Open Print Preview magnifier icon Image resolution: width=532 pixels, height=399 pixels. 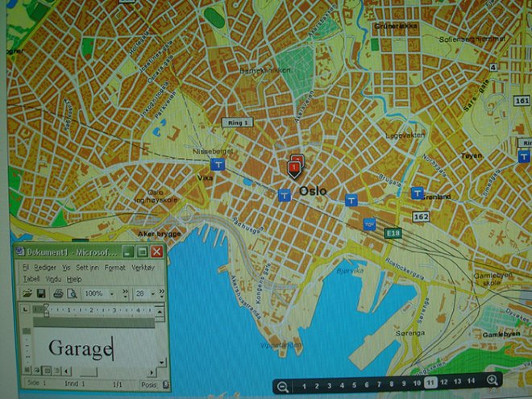point(72,293)
